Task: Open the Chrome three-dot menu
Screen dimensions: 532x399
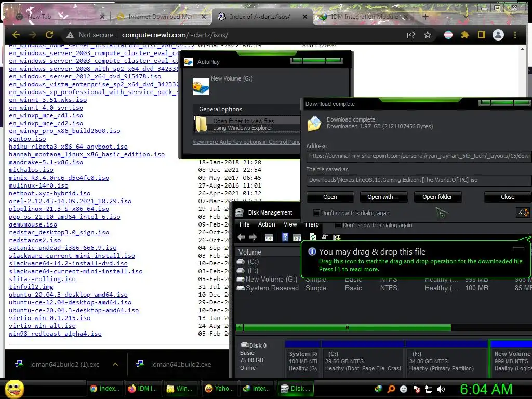Action: (x=515, y=35)
